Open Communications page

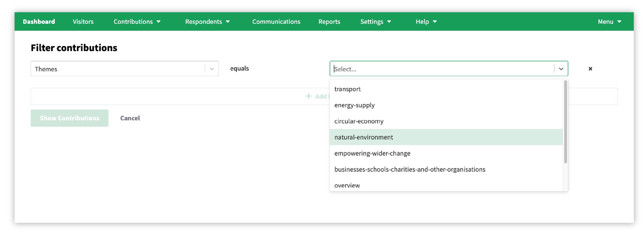[x=276, y=22]
